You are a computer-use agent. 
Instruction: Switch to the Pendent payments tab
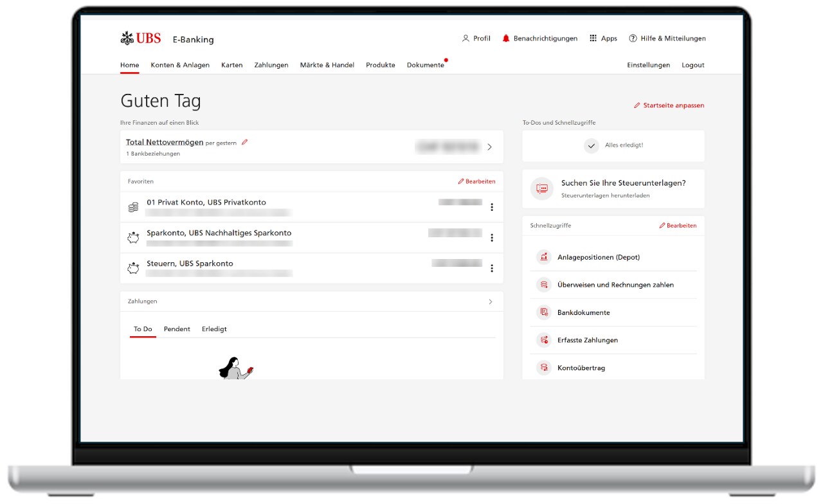pyautogui.click(x=177, y=329)
